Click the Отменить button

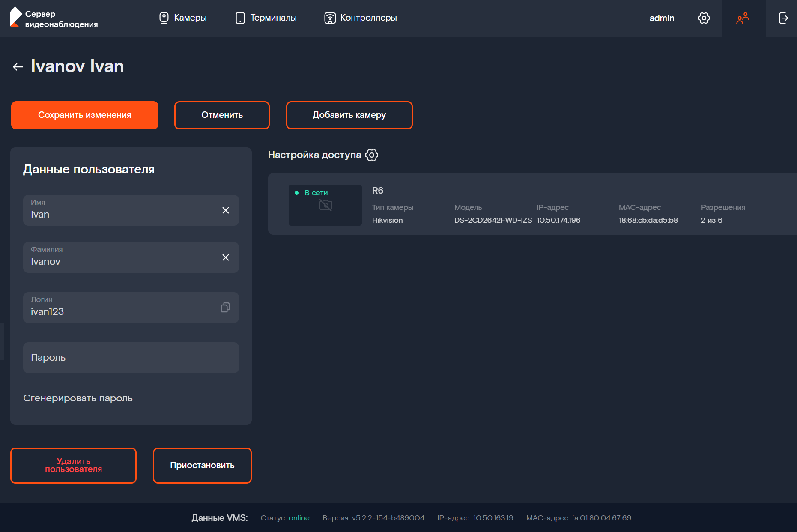click(222, 115)
